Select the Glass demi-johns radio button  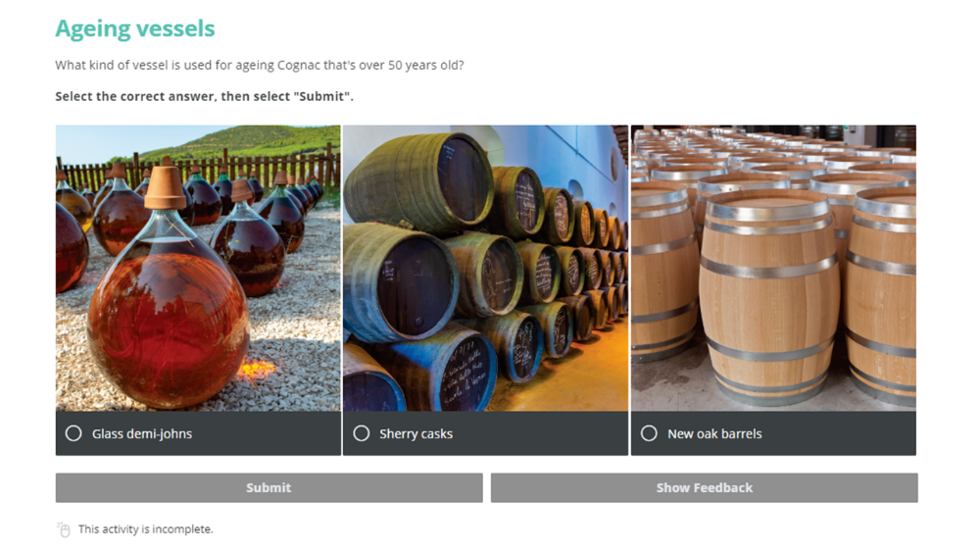tap(73, 433)
